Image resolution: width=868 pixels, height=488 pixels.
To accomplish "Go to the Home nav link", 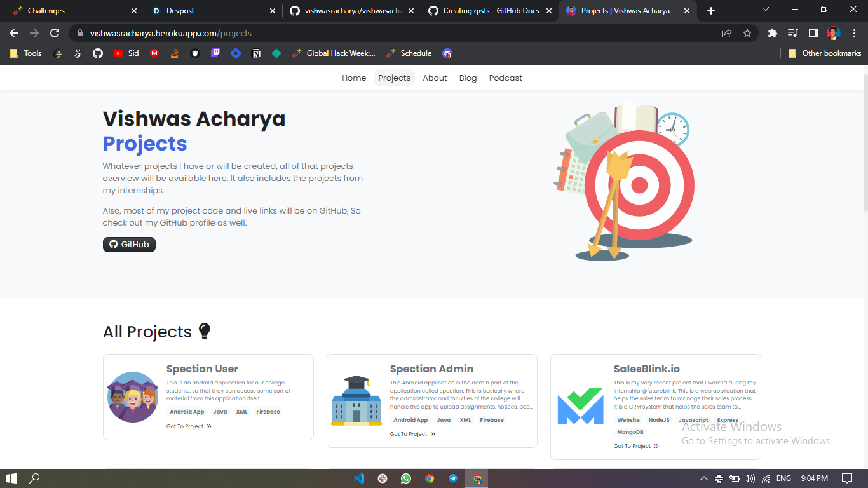I will click(354, 78).
